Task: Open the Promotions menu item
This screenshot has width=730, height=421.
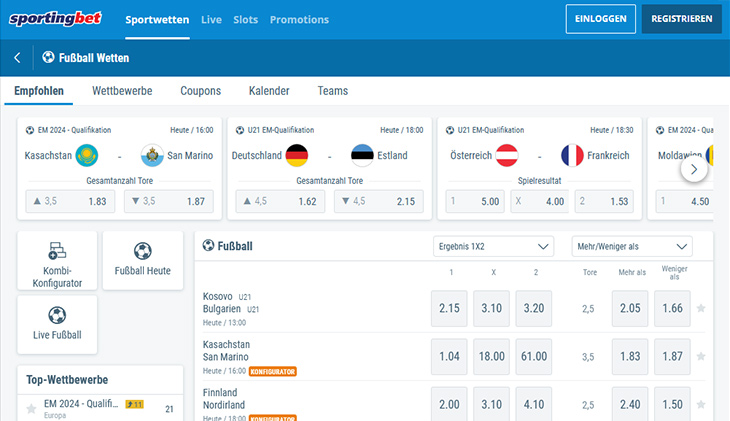Action: tap(299, 20)
